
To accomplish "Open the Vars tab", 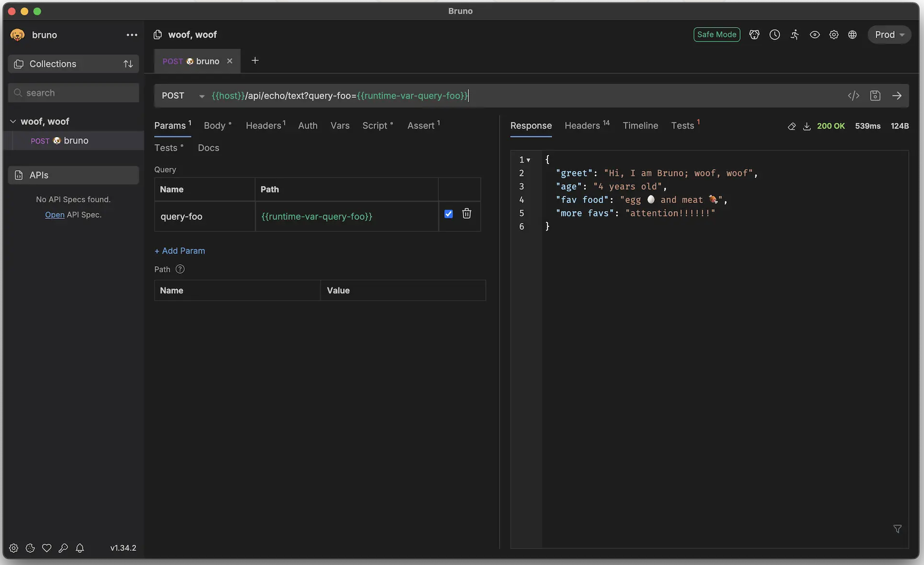I will 340,125.
